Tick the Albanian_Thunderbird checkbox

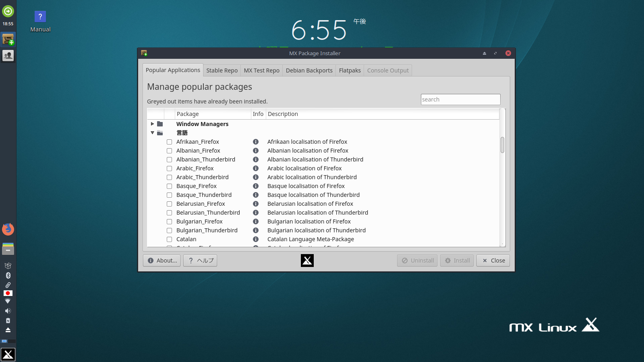[170, 159]
